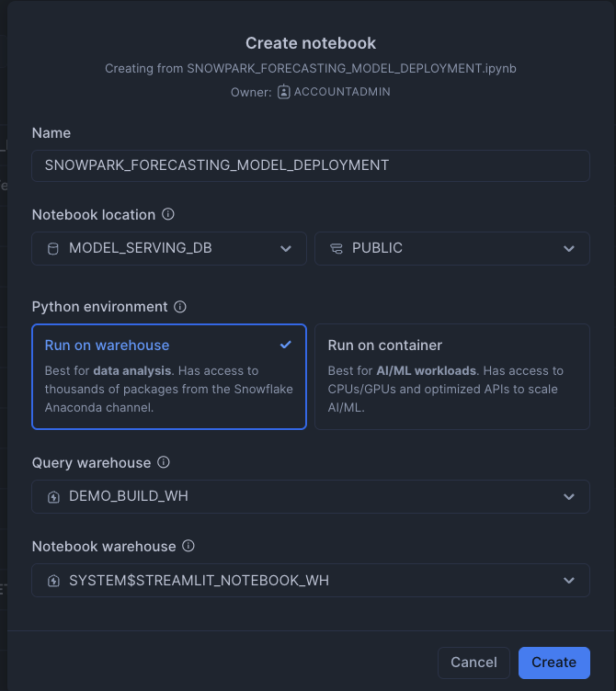Screen dimensions: 616x691
Task: Open the PUBLIC schema dropdown
Action: [x=452, y=248]
